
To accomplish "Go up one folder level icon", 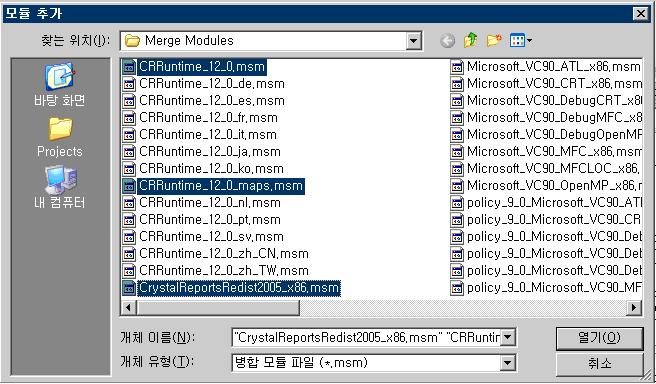I will point(471,41).
